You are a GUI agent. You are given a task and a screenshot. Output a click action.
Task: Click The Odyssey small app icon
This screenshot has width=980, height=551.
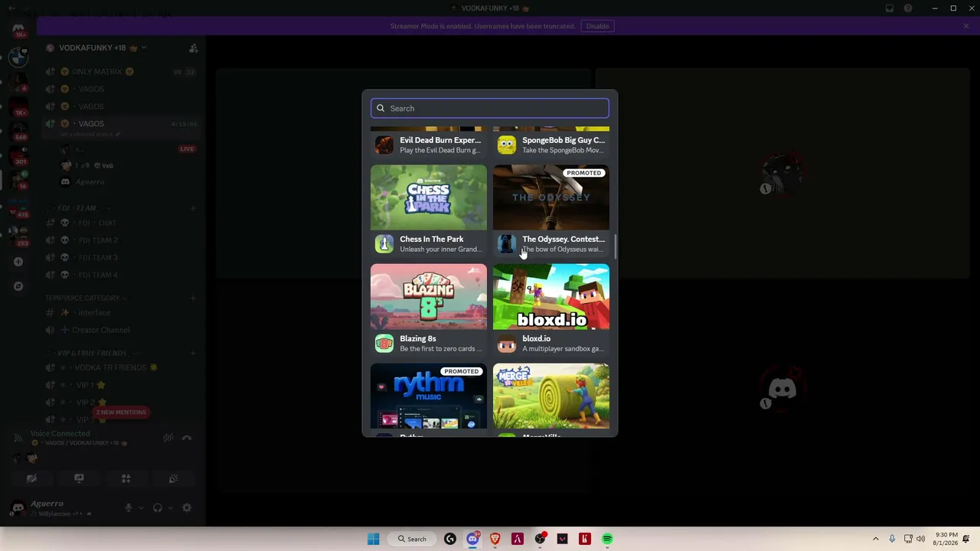coord(506,243)
